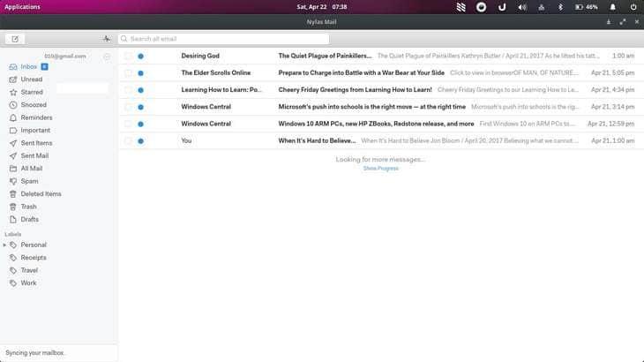Image resolution: width=644 pixels, height=362 pixels.
Task: Check the box beside the email from You
Action: point(128,140)
